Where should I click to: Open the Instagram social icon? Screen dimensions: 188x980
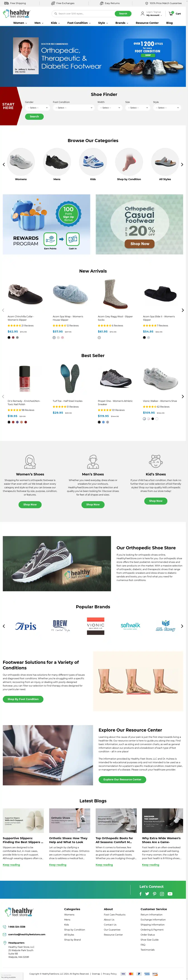point(162,894)
